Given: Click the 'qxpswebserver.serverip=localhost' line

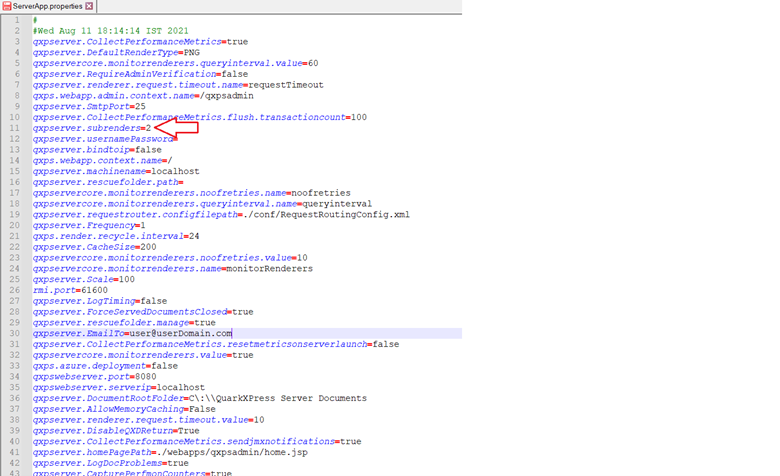Looking at the screenshot, I should click(119, 387).
